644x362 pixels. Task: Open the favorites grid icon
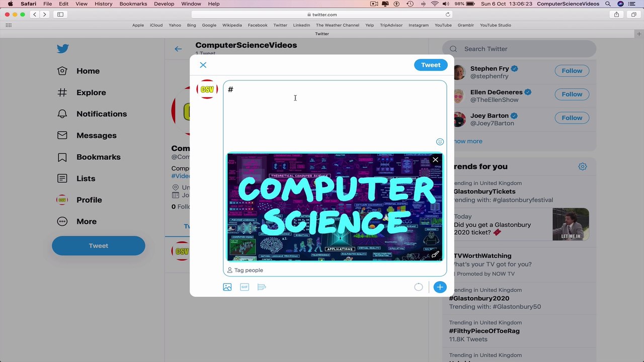9,25
